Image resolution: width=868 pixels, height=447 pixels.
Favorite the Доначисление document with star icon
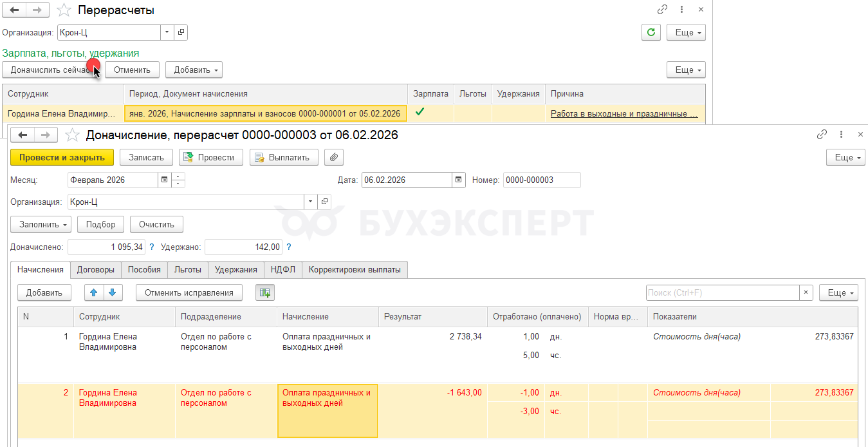click(x=73, y=135)
